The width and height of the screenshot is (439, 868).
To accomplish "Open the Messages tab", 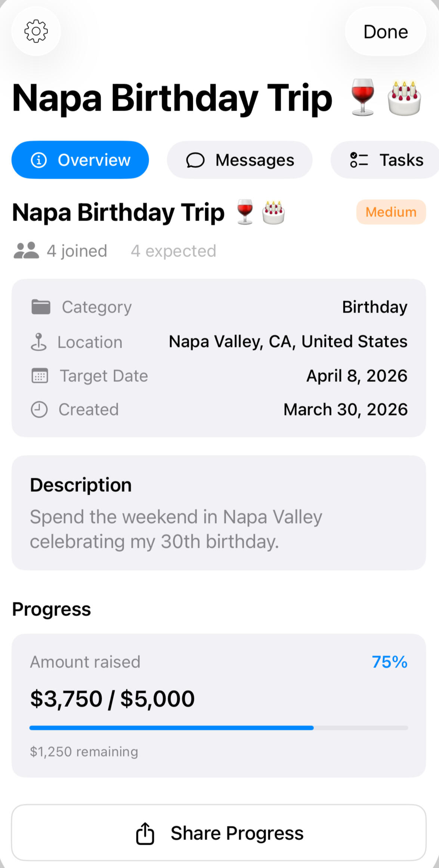I will coord(239,160).
